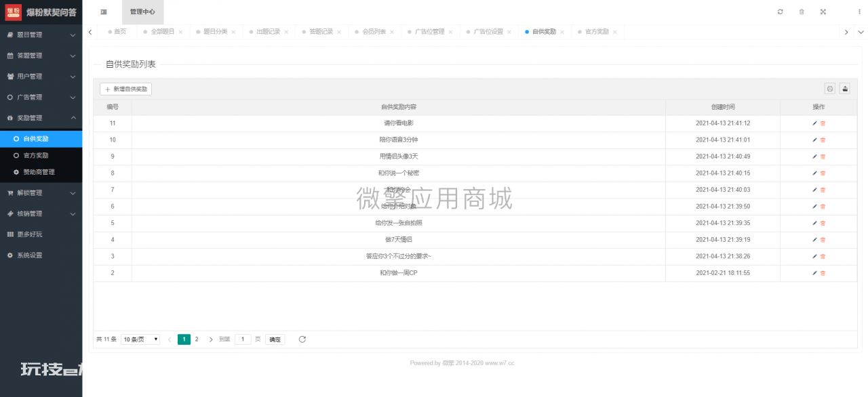Expand the 答题管理 sidebar menu
Screen dimensions: 868x397
tap(41, 56)
